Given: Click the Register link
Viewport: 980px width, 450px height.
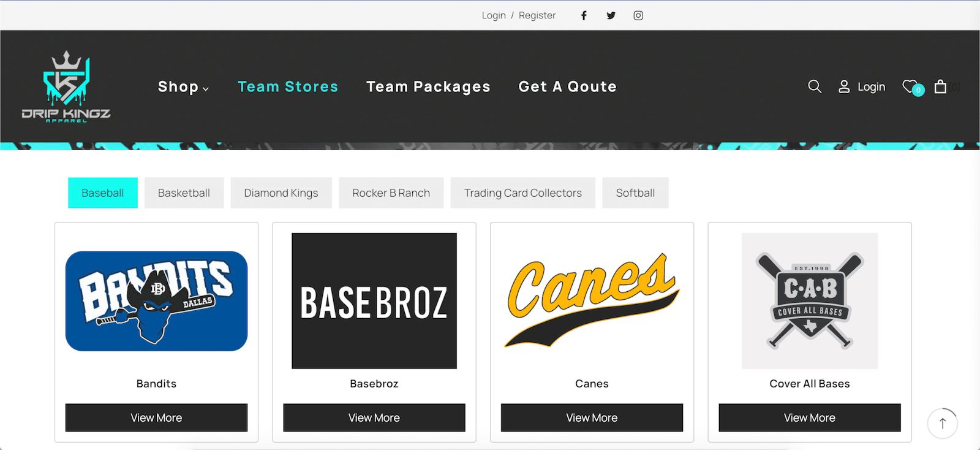Looking at the screenshot, I should [x=537, y=15].
